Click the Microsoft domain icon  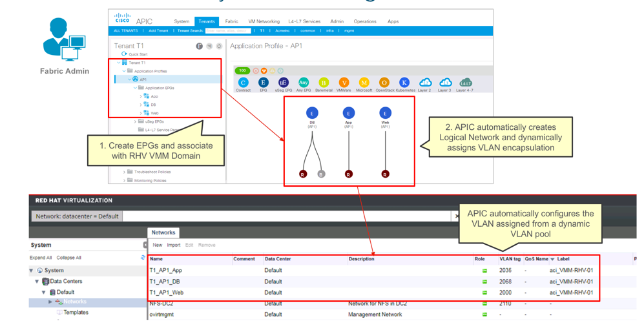pos(364,83)
